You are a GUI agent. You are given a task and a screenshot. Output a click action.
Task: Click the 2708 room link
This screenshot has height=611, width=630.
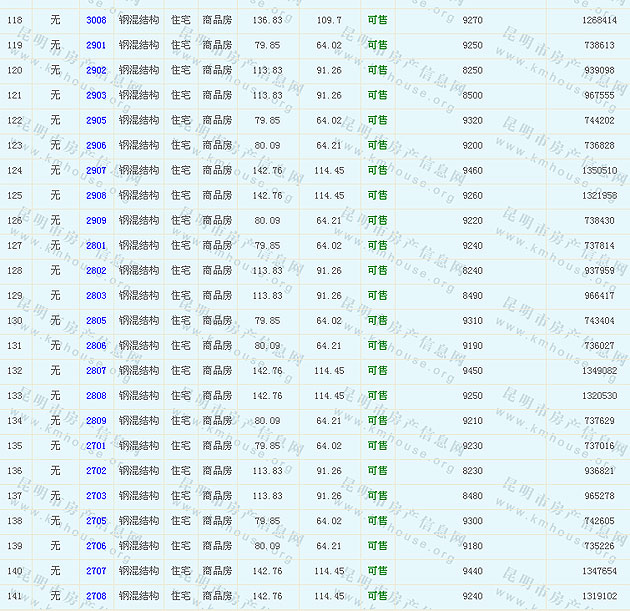[96, 595]
